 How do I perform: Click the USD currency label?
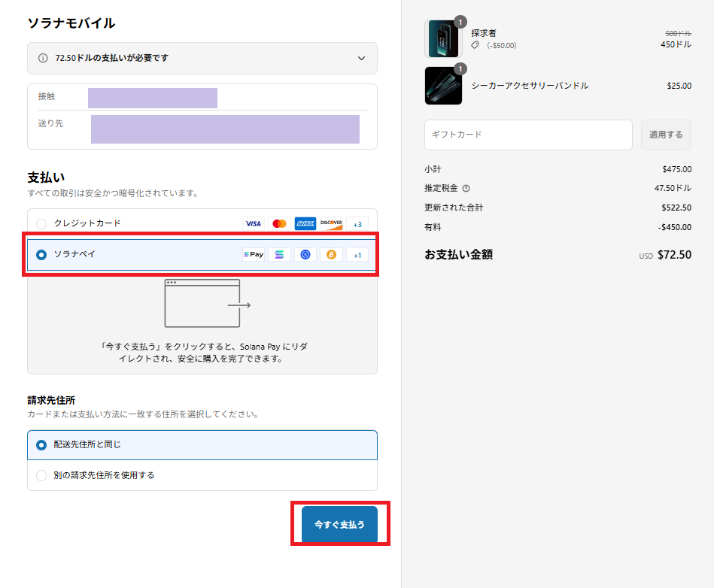pos(646,256)
